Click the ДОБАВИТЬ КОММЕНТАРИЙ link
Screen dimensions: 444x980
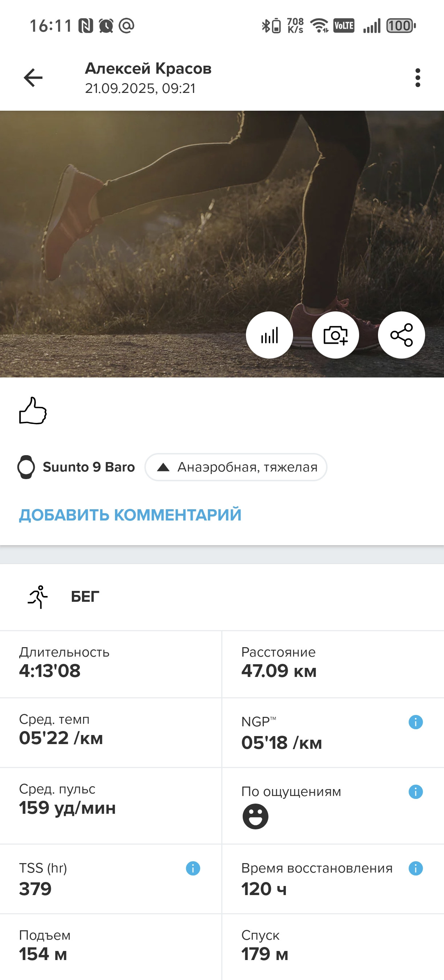pyautogui.click(x=130, y=515)
